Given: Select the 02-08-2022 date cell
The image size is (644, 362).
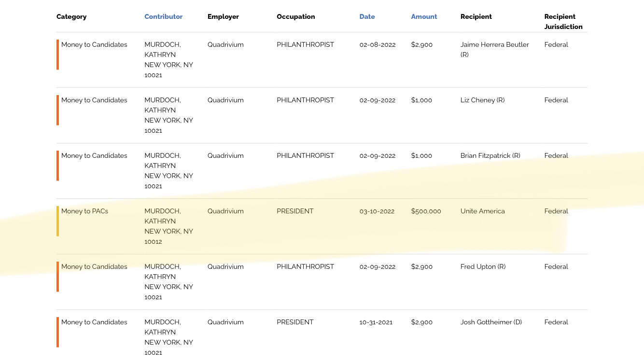Looking at the screenshot, I should coord(377,44).
